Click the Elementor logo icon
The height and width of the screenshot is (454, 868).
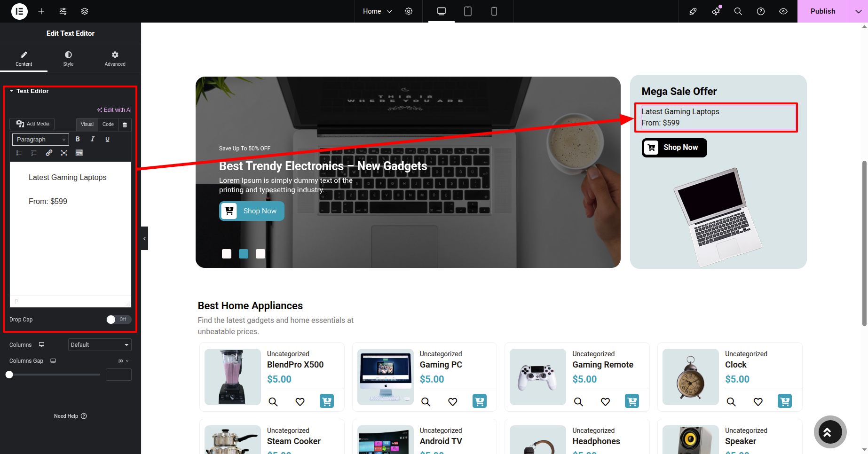[x=19, y=11]
